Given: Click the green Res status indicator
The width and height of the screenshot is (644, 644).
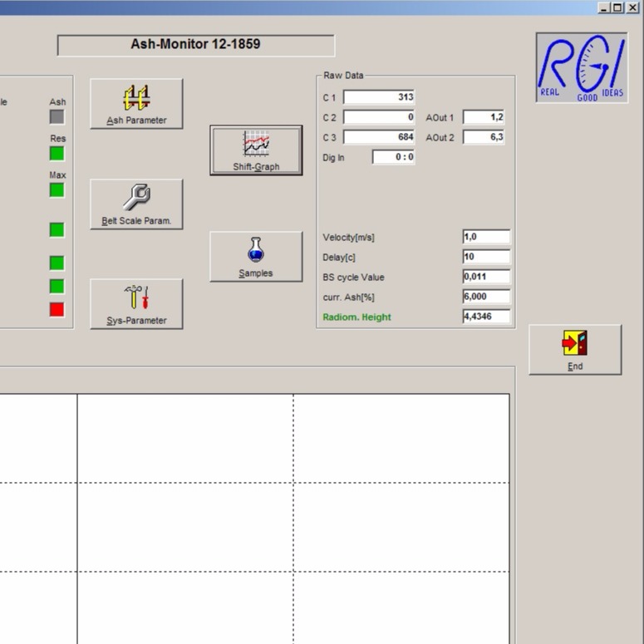Looking at the screenshot, I should [57, 154].
